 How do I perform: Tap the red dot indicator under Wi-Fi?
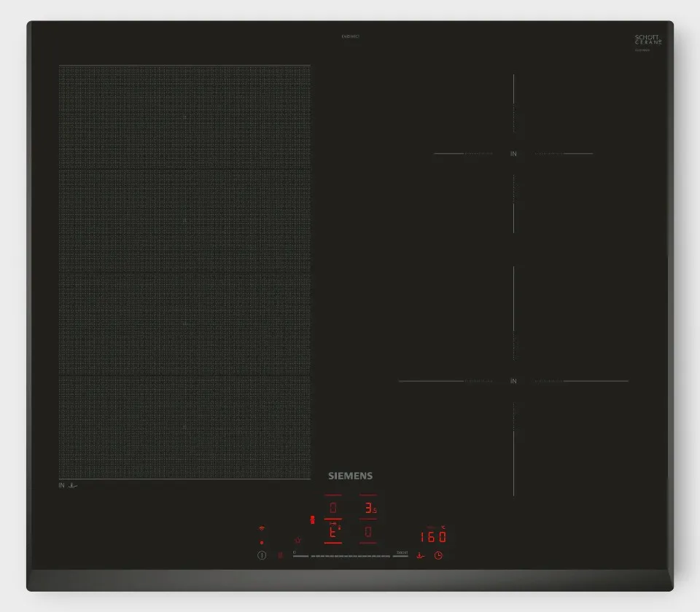[x=261, y=542]
